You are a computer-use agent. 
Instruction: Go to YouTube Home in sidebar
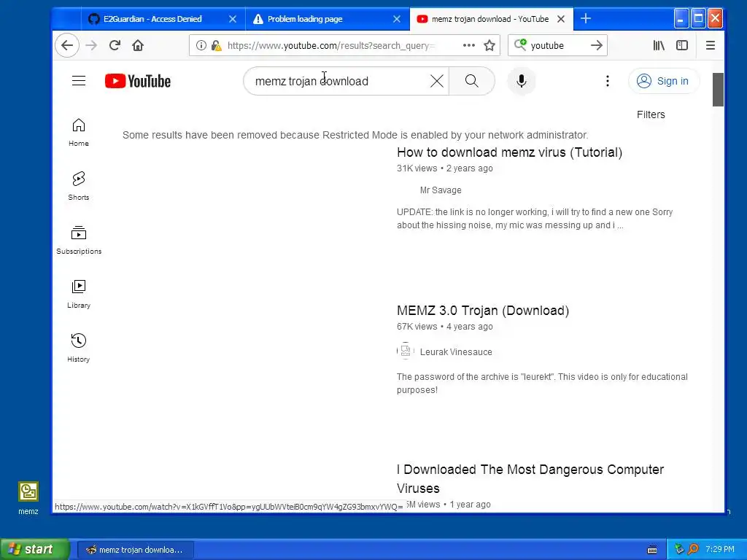click(79, 133)
